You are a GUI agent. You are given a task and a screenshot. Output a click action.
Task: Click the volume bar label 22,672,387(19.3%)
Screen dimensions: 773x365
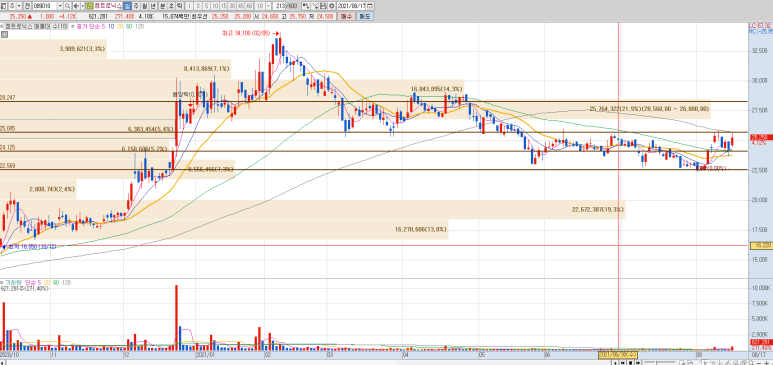(x=598, y=210)
